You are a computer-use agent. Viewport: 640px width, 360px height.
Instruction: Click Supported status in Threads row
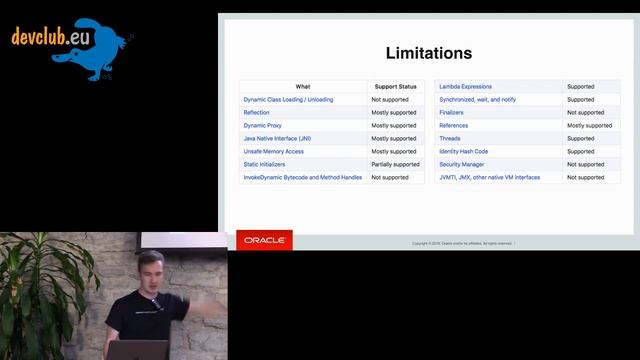[580, 139]
